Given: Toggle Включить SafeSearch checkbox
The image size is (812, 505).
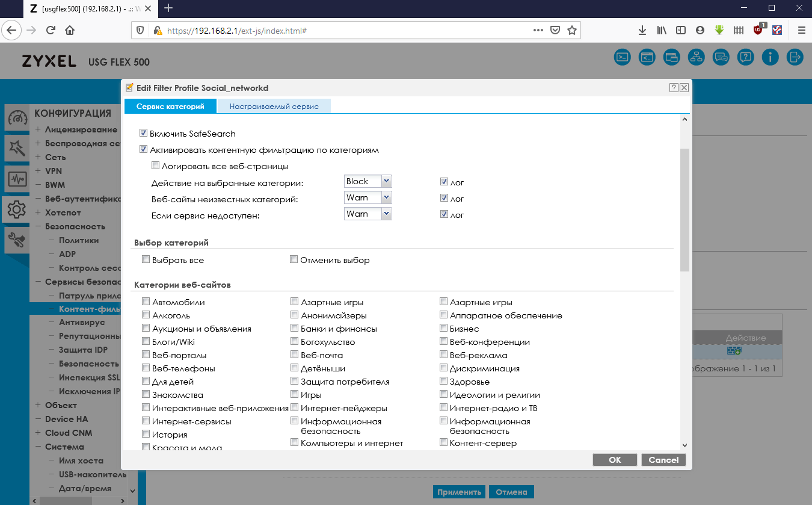Looking at the screenshot, I should pyautogui.click(x=143, y=134).
